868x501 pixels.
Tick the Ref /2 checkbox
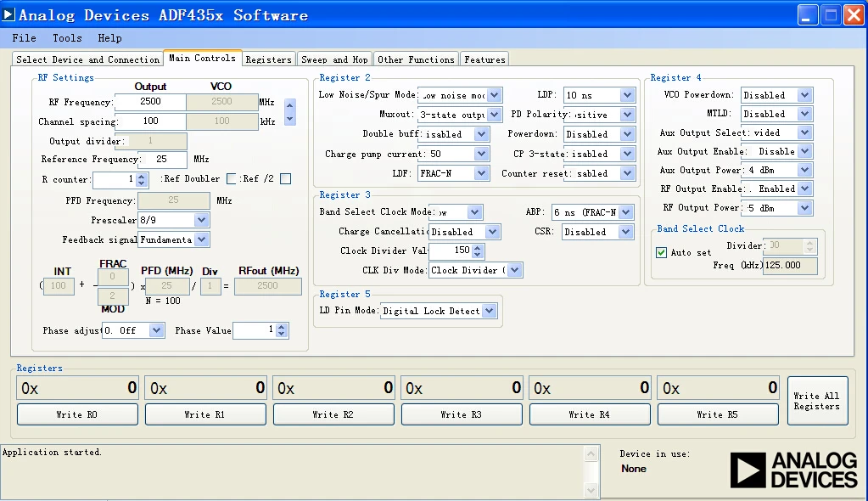(286, 179)
